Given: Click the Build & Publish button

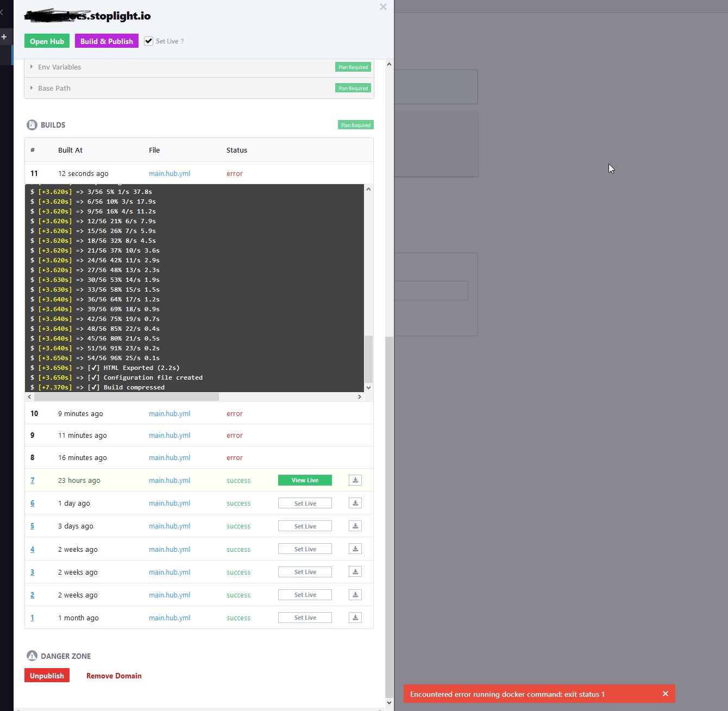Looking at the screenshot, I should click(106, 41).
